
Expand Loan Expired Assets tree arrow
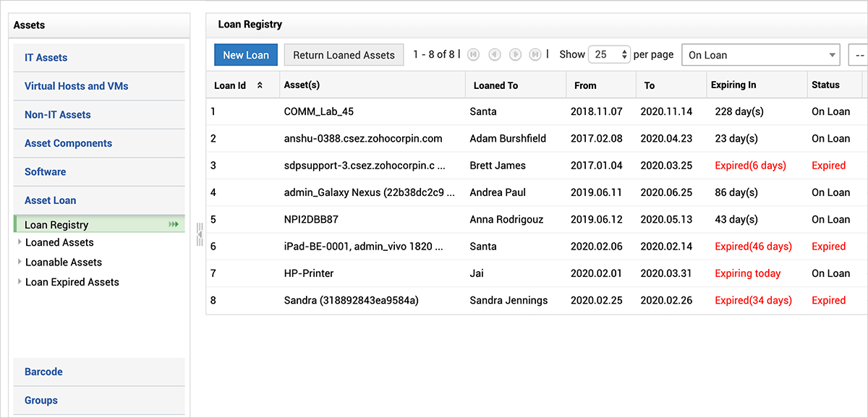point(20,282)
